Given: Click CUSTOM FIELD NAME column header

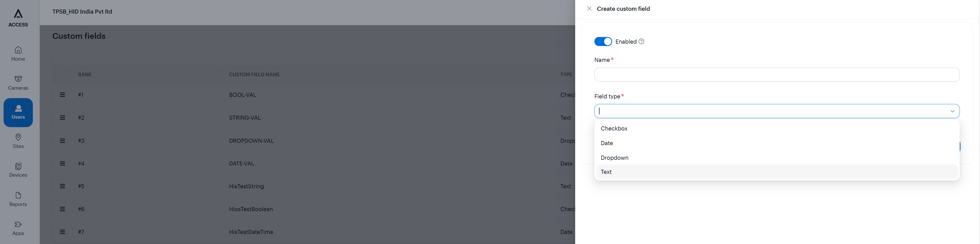Looking at the screenshot, I should coord(254,74).
